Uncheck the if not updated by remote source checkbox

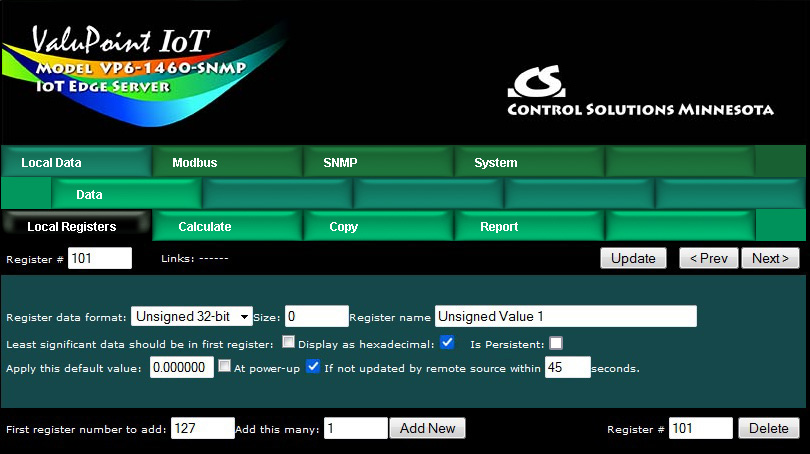313,367
